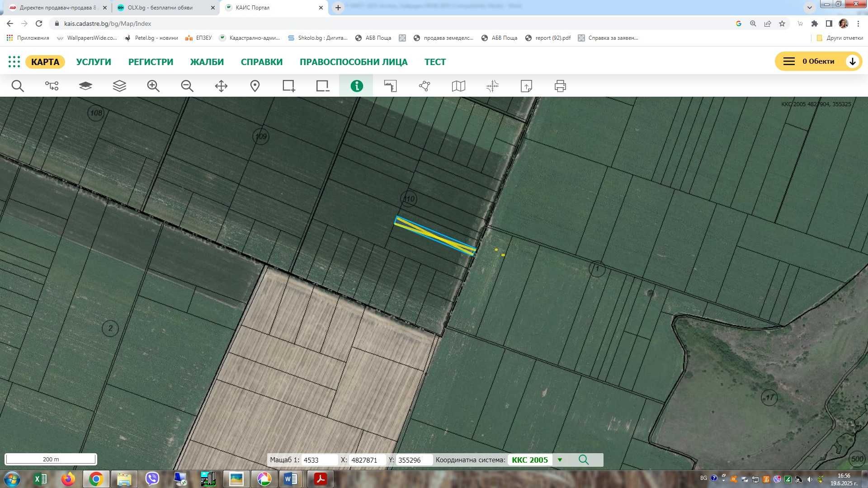The height and width of the screenshot is (488, 868).
Task: Open Excel from the Windows taskbar
Action: click(x=40, y=479)
